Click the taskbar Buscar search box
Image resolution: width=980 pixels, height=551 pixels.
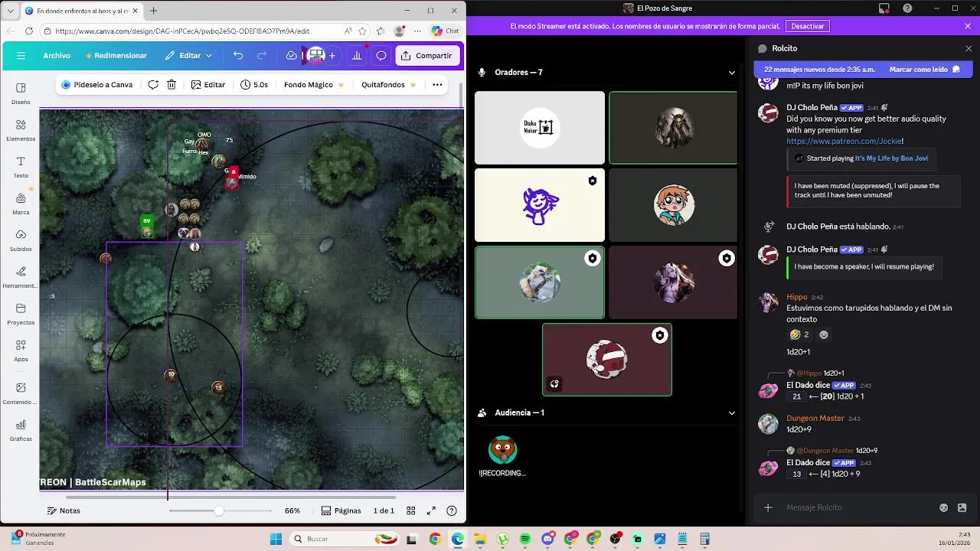click(343, 539)
